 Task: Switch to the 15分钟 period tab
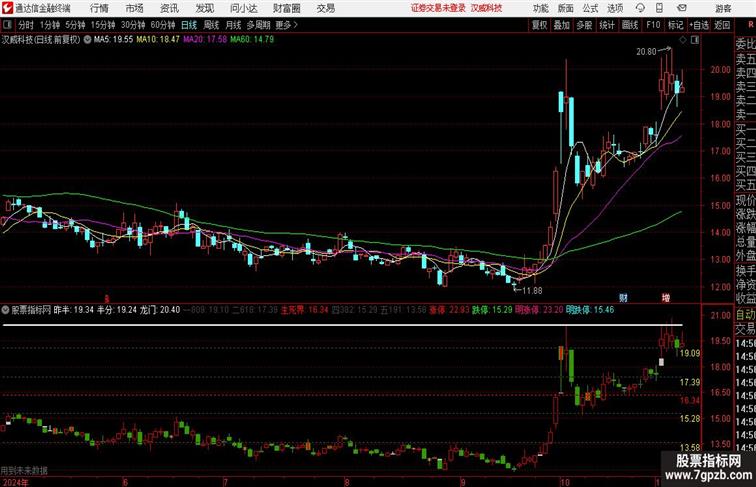coord(103,25)
